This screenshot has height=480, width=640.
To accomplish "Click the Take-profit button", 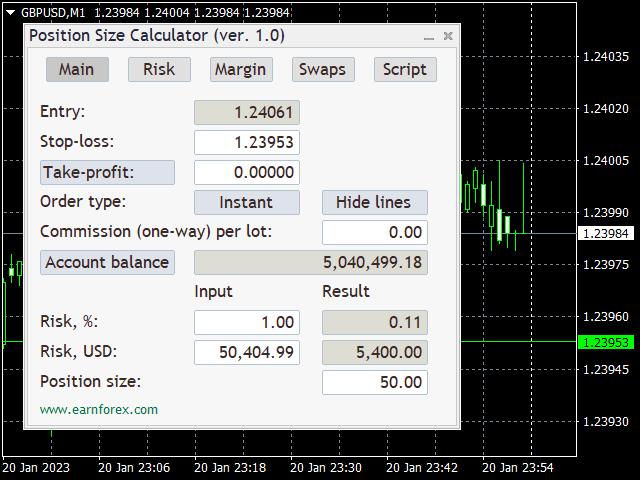I will (x=107, y=172).
